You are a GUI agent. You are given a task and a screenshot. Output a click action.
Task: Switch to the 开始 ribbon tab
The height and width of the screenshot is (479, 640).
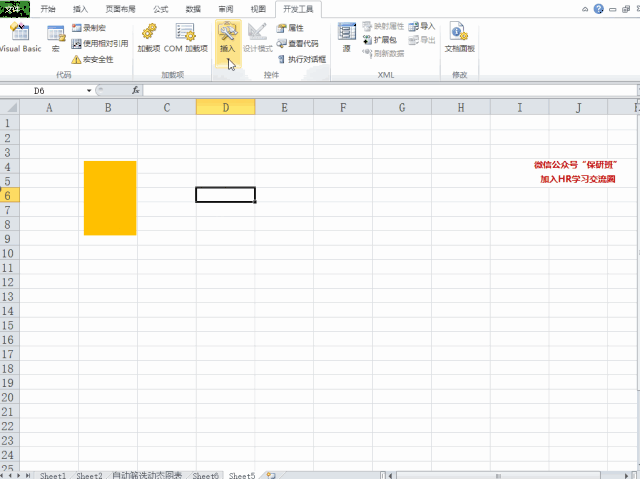[x=48, y=9]
